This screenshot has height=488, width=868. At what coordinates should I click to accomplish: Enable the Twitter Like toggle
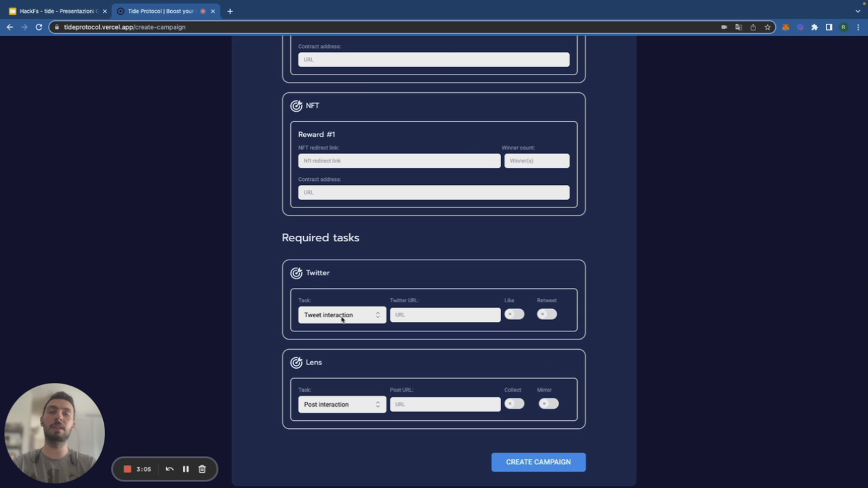tap(514, 314)
